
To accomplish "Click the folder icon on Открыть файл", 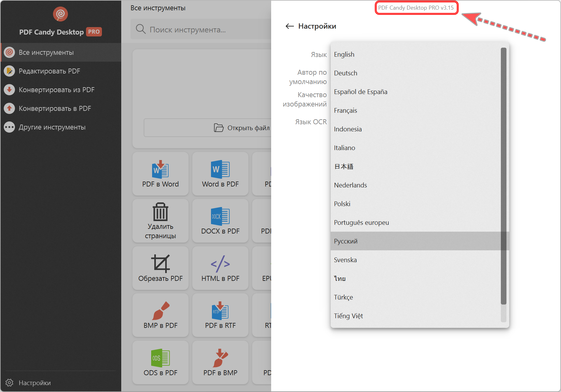I will click(x=219, y=128).
